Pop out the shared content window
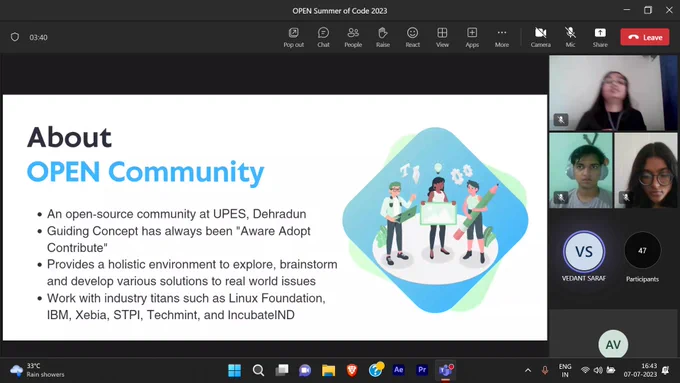 click(x=294, y=37)
